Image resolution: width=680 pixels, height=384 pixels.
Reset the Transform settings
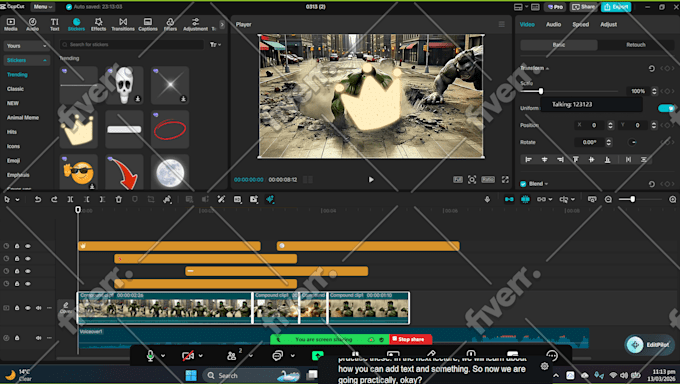point(651,69)
